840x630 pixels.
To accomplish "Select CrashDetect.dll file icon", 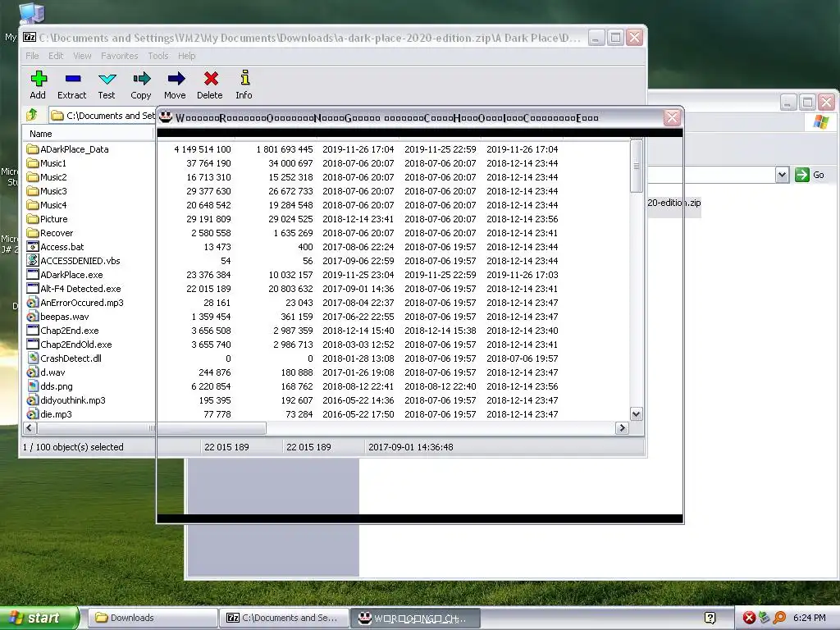I will [x=33, y=358].
